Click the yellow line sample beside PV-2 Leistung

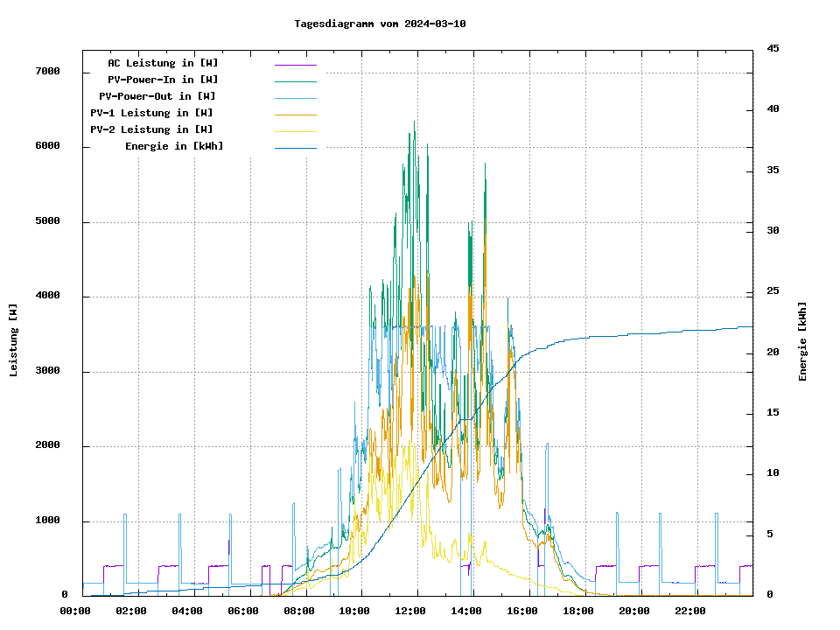295,131
